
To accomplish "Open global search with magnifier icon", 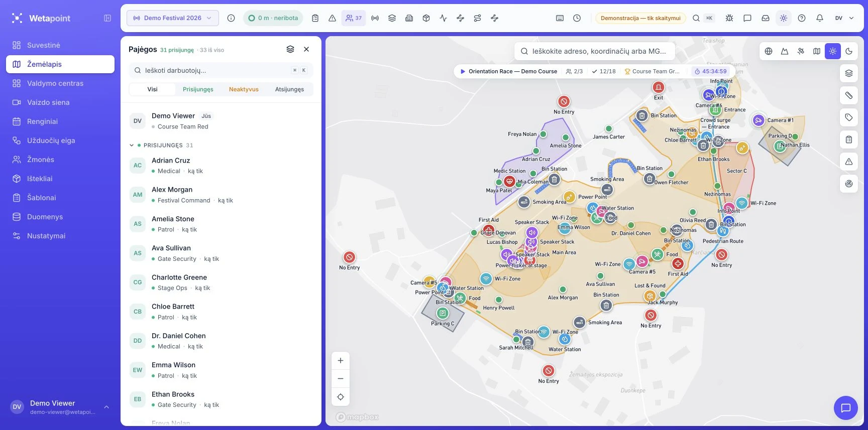I will click(x=696, y=18).
